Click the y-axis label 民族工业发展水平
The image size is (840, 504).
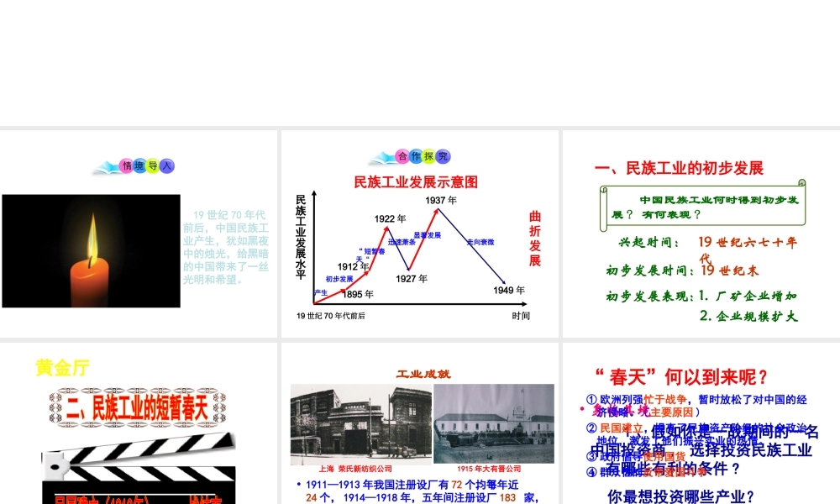(301, 237)
